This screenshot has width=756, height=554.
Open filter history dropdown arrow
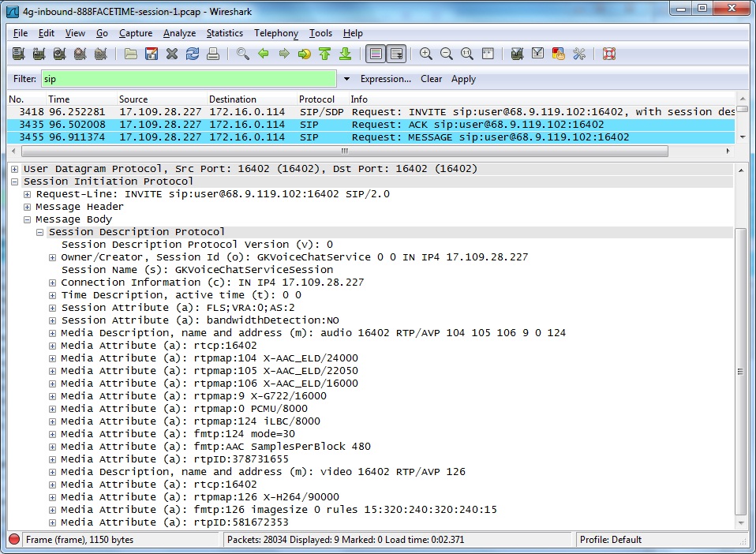pos(346,79)
